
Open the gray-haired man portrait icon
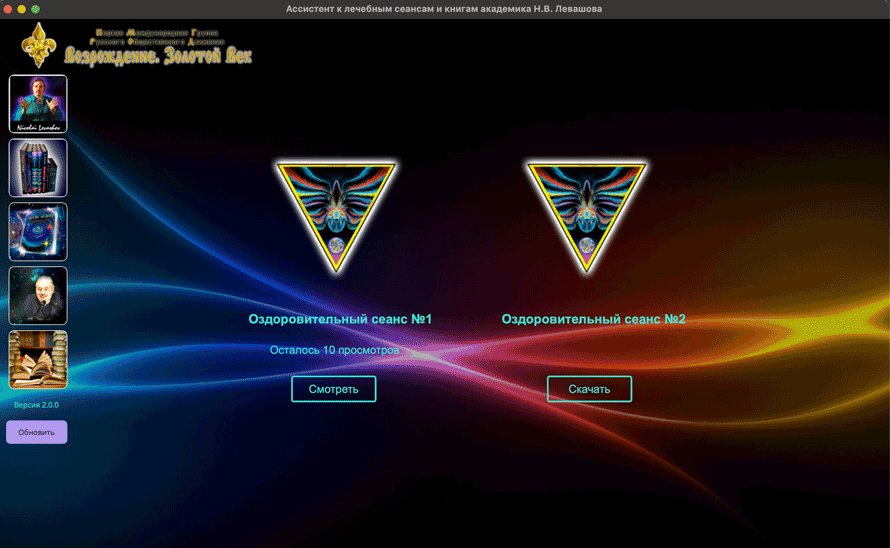click(38, 296)
